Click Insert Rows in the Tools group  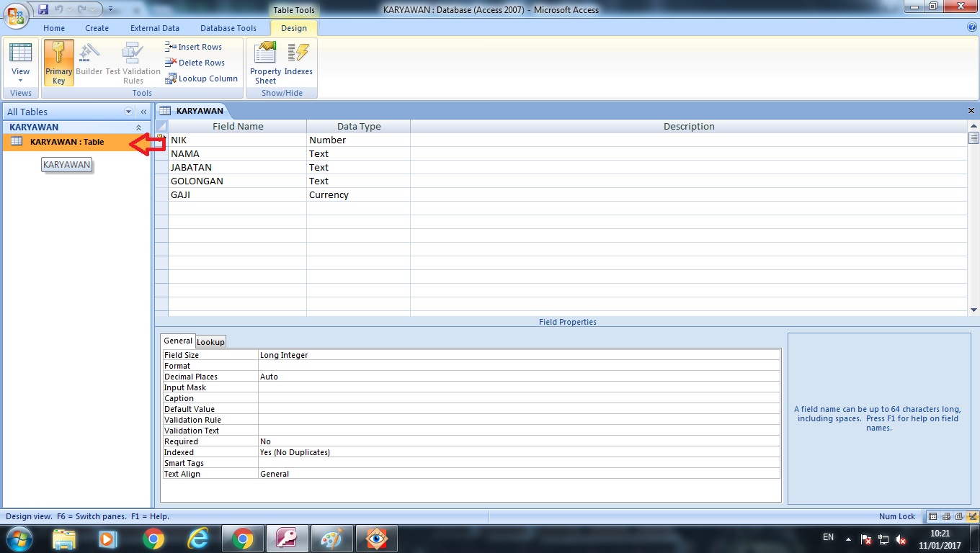(194, 47)
